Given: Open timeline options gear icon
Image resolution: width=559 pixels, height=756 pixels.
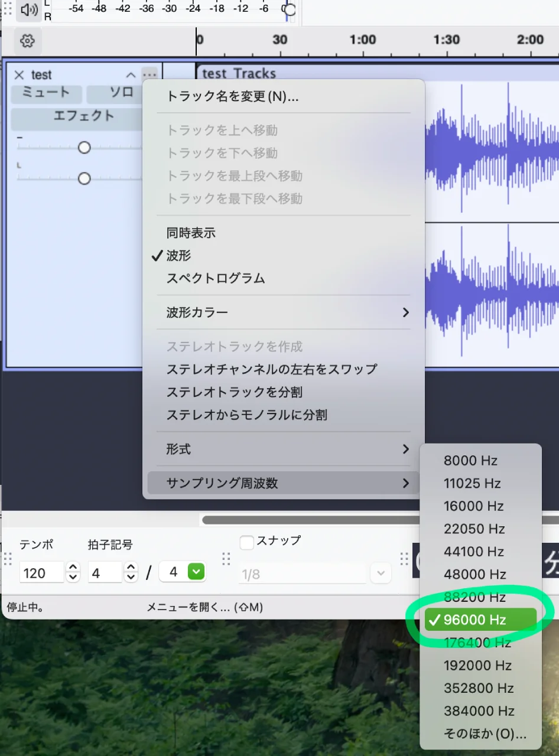Looking at the screenshot, I should 27,41.
